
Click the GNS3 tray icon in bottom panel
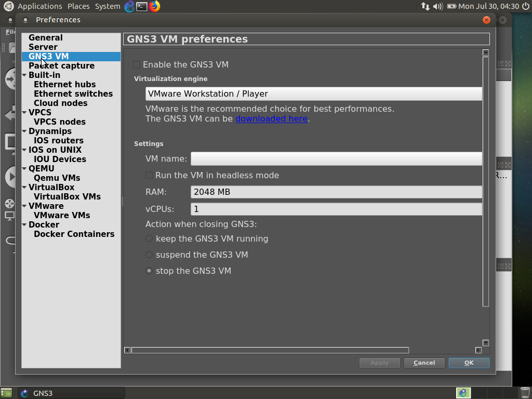(463, 393)
